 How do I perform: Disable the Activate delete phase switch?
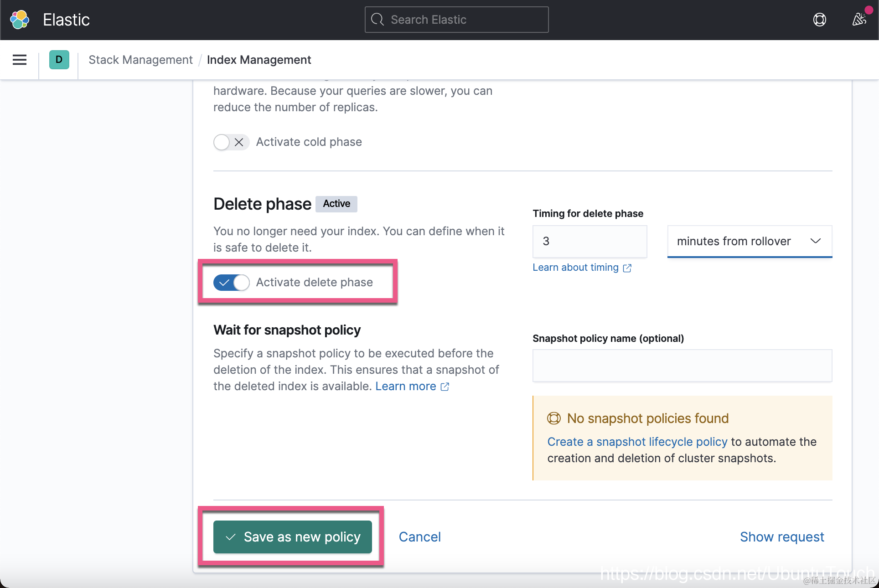coord(231,283)
